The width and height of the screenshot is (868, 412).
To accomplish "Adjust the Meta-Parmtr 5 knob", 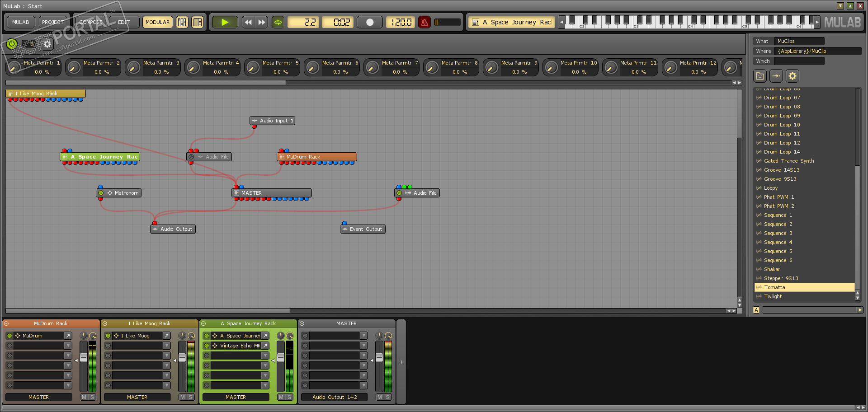I will click(253, 68).
